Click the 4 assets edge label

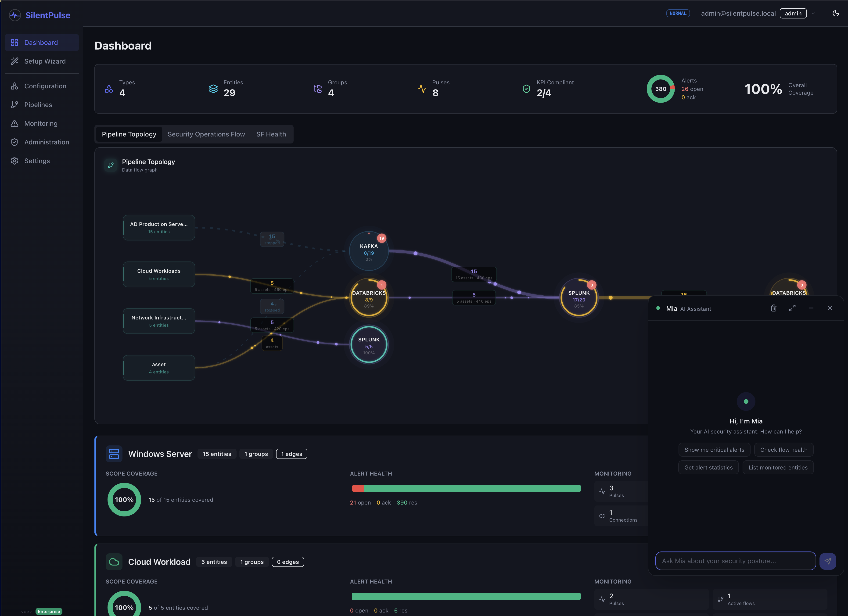[x=272, y=343]
